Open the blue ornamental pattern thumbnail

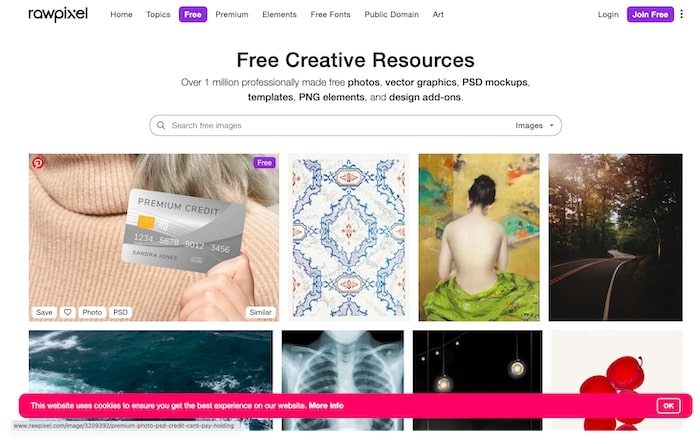(349, 237)
